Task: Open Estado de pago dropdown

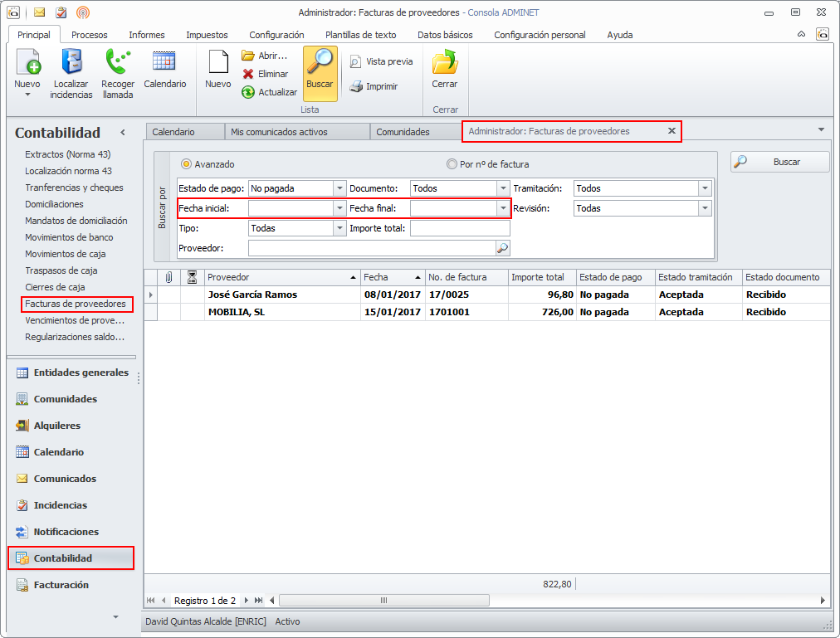Action: (339, 188)
